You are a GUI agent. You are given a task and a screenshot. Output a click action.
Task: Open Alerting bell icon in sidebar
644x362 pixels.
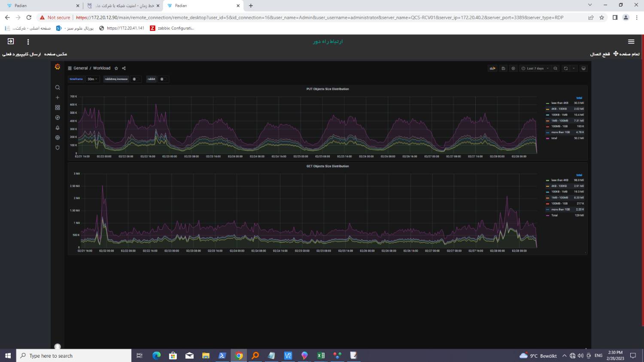pyautogui.click(x=58, y=128)
